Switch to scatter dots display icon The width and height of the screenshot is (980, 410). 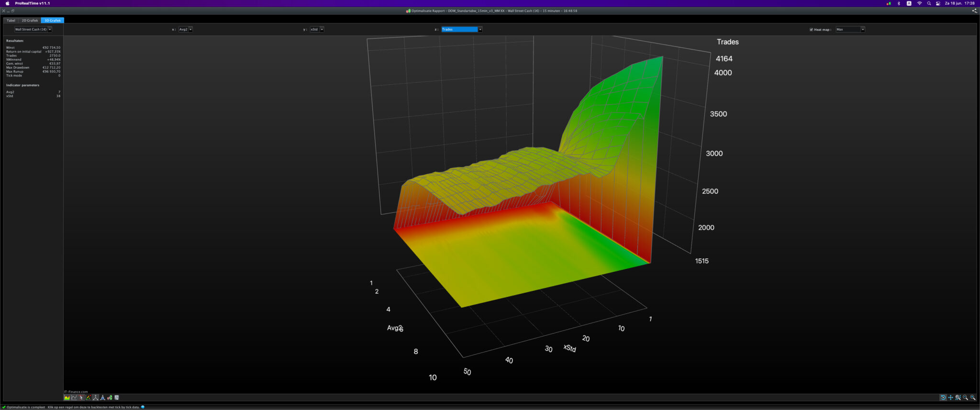click(89, 398)
